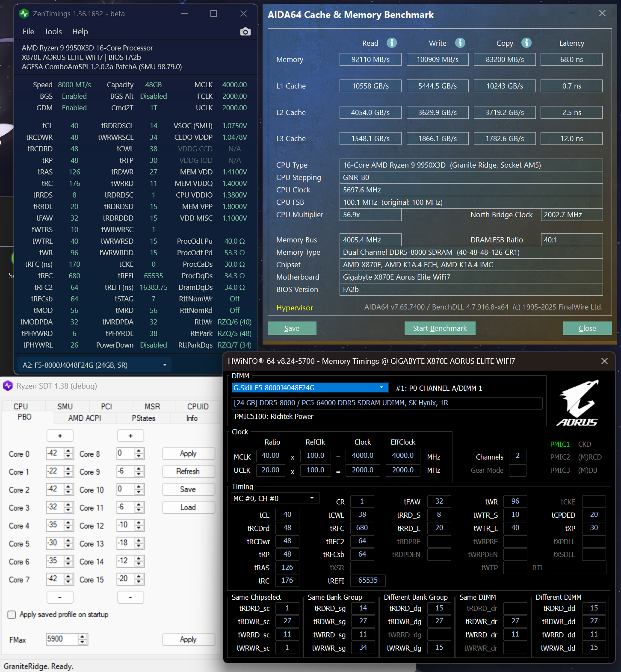The image size is (621, 672).
Task: Click the minus button for Core 0–7 column
Action: pos(60,597)
